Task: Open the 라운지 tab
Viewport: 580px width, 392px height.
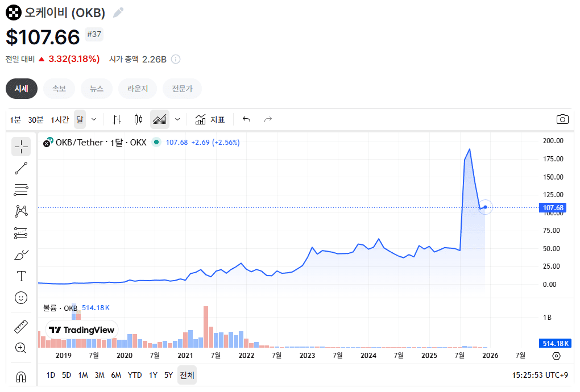Action: 138,89
